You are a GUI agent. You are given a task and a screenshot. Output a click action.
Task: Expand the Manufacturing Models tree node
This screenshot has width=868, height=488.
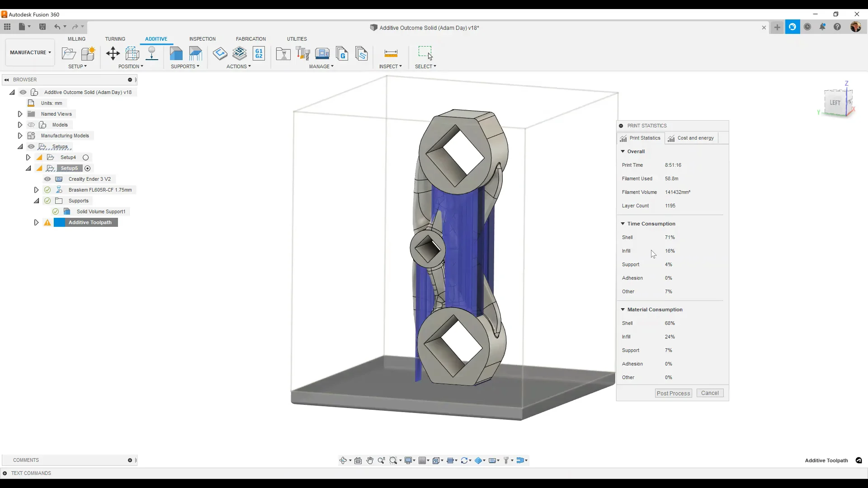click(20, 136)
